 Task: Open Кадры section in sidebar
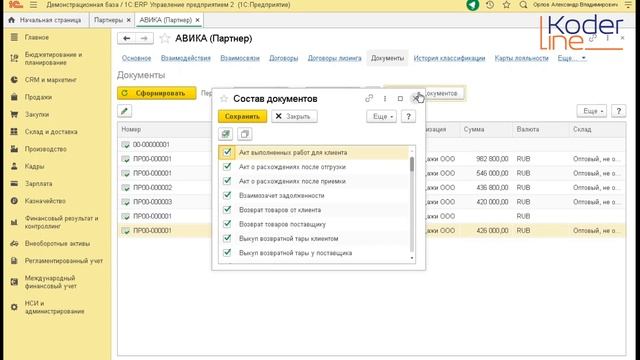click(34, 166)
